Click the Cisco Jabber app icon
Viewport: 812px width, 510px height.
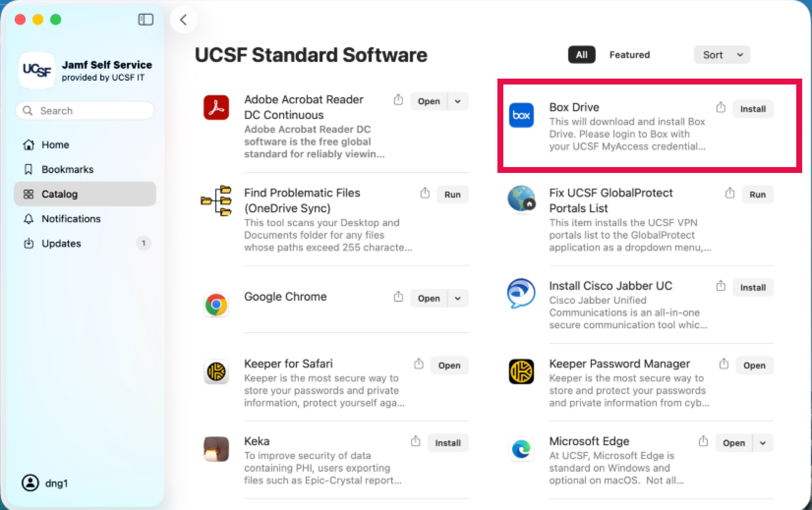[x=521, y=293]
